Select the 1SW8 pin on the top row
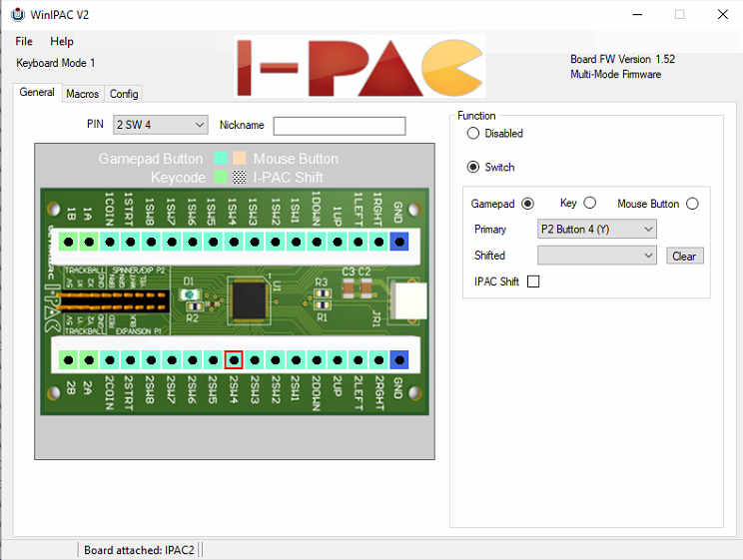Image resolution: width=743 pixels, height=560 pixels. point(151,243)
